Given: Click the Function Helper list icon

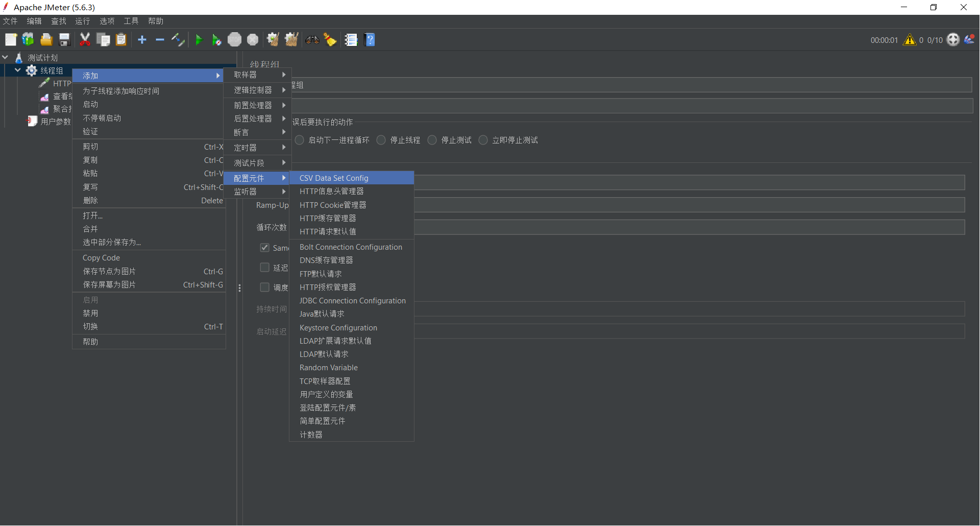Looking at the screenshot, I should click(351, 40).
